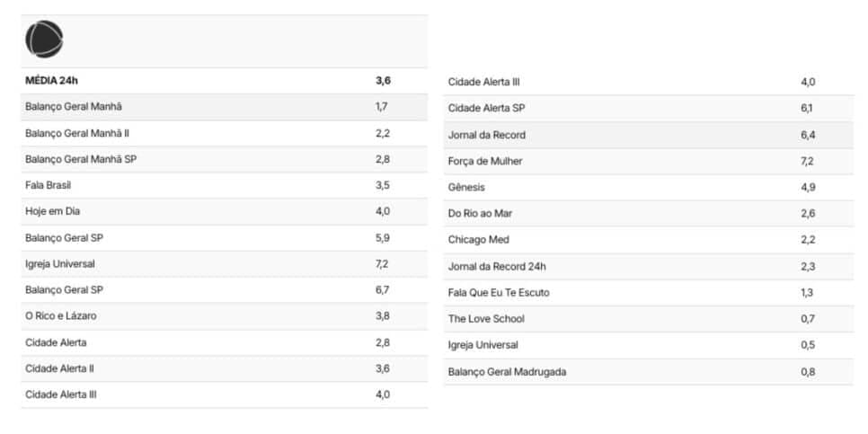This screenshot has height=434, width=868.
Task: Select Cidade Alerta SP row
Action: click(x=648, y=109)
